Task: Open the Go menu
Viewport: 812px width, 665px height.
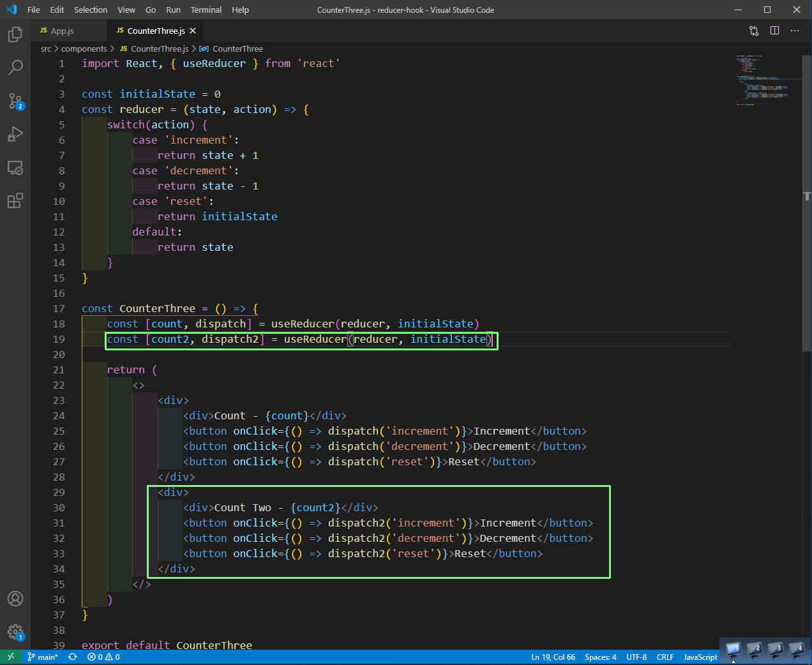Action: (x=151, y=10)
